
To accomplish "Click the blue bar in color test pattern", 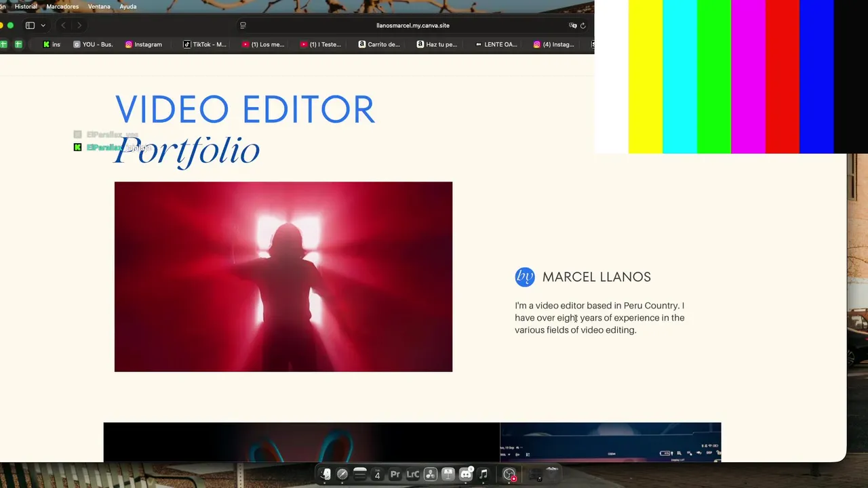I will point(817,77).
